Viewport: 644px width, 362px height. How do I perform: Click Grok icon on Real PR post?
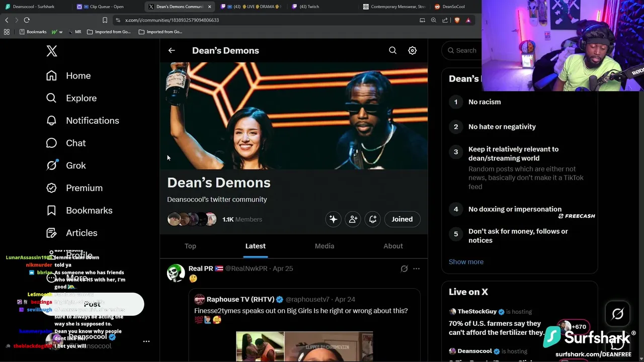click(x=404, y=268)
